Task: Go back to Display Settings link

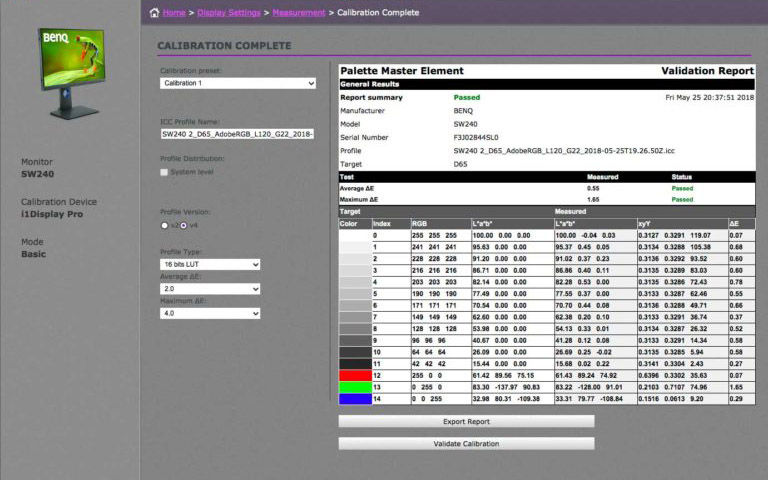Action: coord(229,13)
